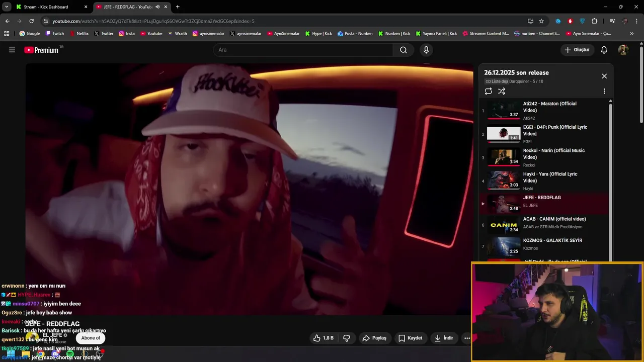
Task: Open the Twitter bookmark
Action: 104,34
